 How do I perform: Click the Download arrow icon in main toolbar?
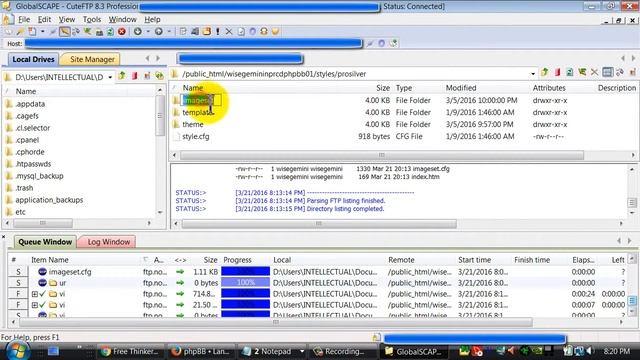(x=138, y=31)
